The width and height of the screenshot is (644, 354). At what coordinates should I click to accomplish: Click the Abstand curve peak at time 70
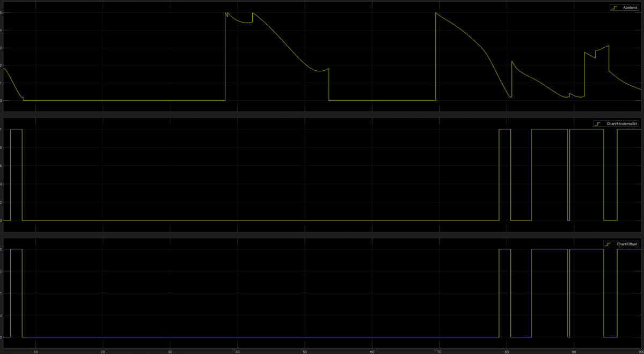coord(436,13)
